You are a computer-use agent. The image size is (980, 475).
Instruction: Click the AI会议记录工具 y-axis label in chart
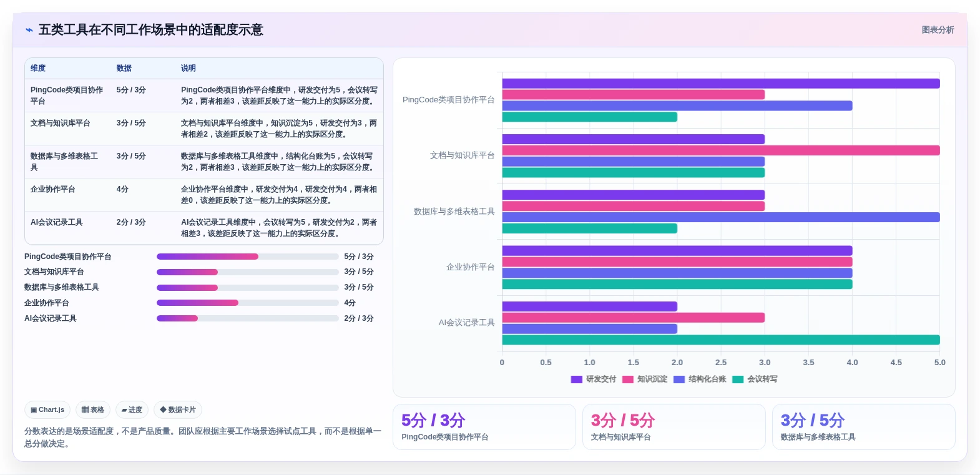tap(466, 323)
